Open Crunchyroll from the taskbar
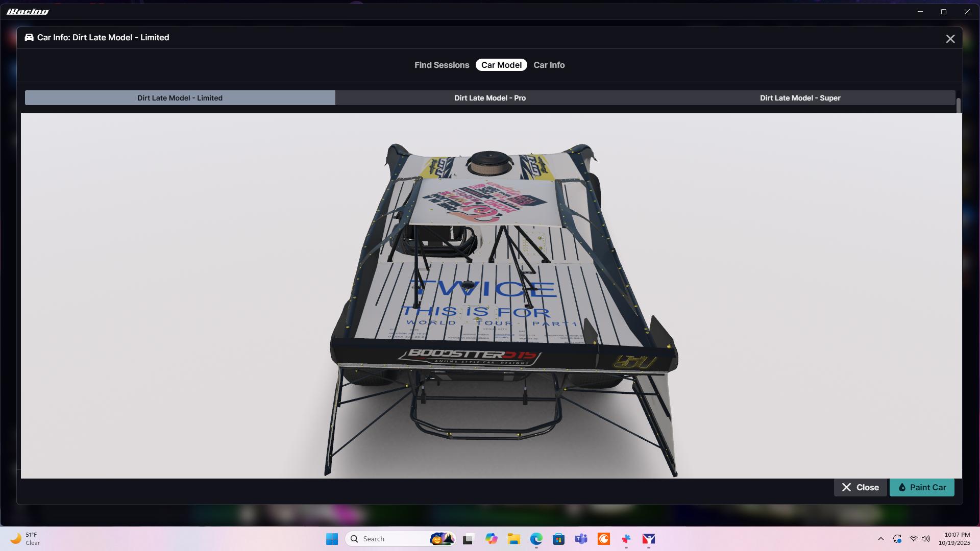 604,539
